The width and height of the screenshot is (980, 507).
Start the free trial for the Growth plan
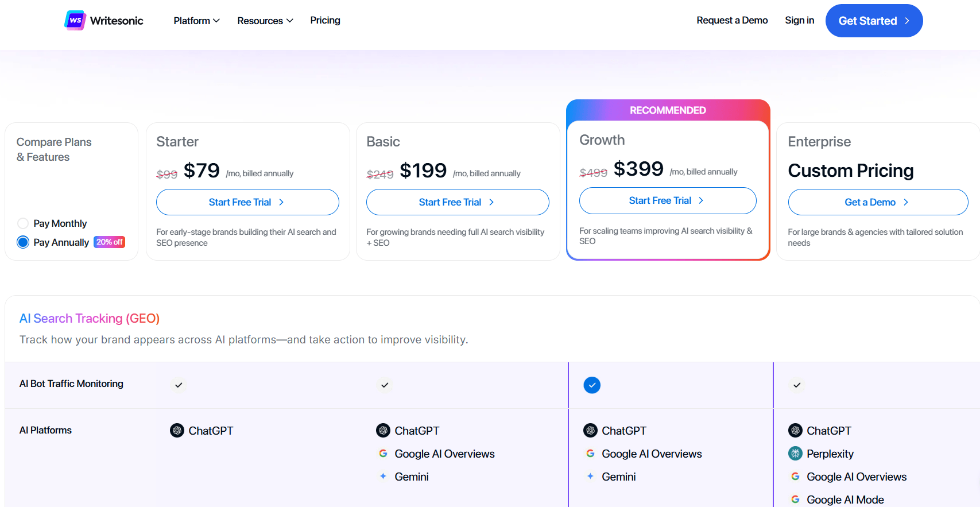[x=668, y=200]
